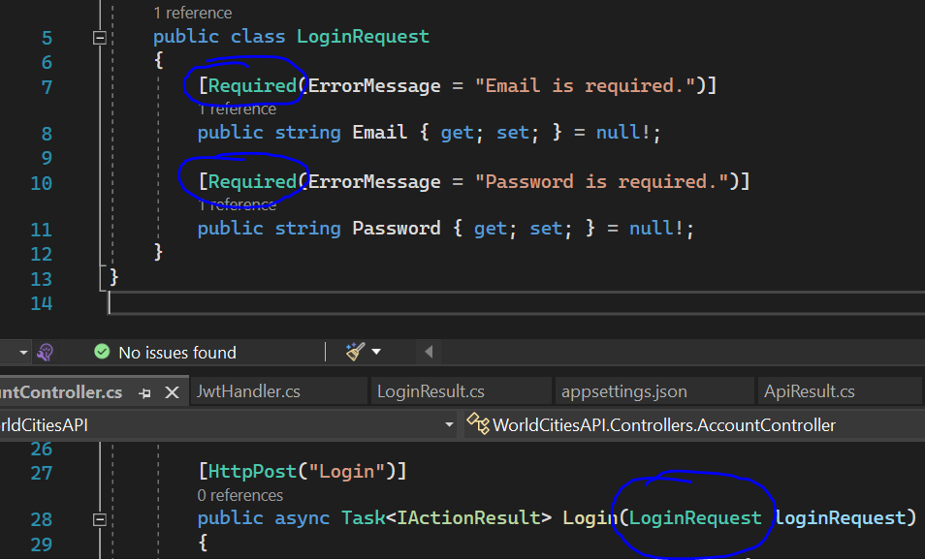This screenshot has width=925, height=560.
Task: Open '1 reference' CodeLens above LoginRequest class
Action: [x=192, y=13]
